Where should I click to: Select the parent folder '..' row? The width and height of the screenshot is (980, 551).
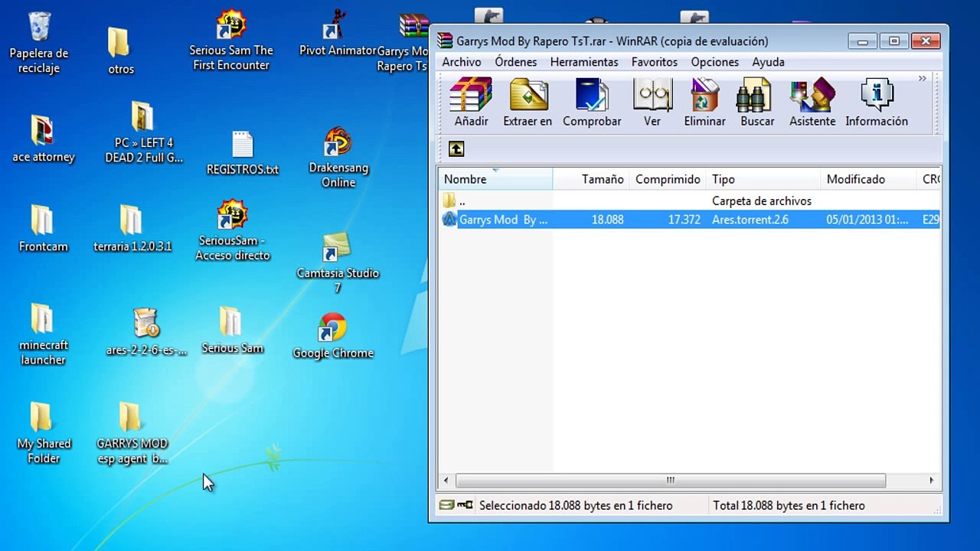(689, 201)
